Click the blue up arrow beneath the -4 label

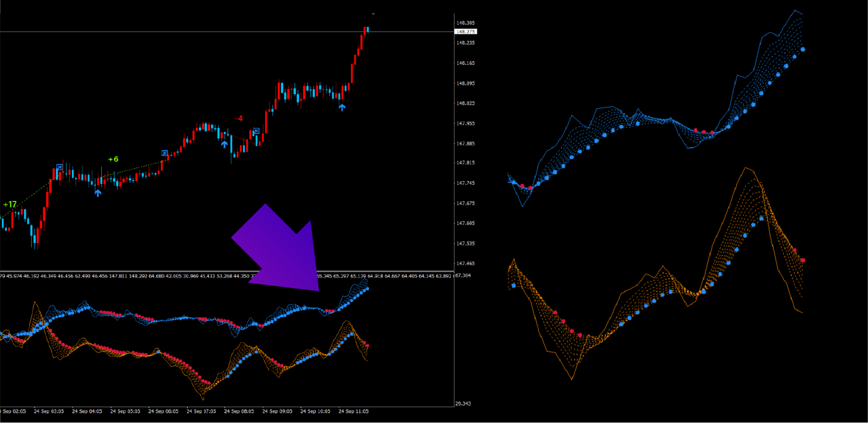[225, 144]
